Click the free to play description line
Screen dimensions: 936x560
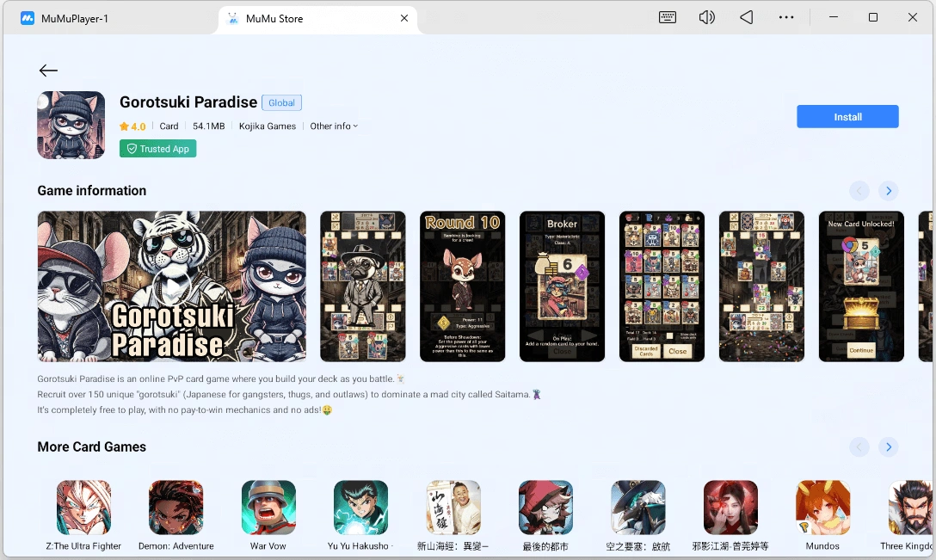click(x=184, y=409)
